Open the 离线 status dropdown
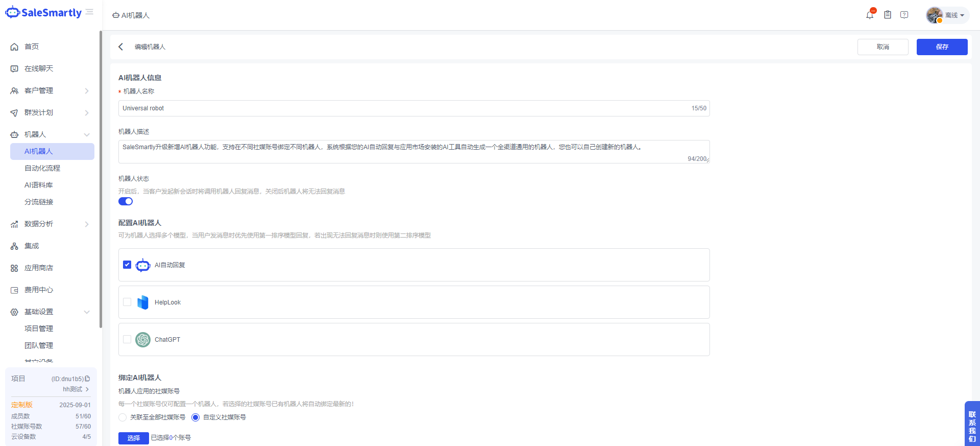980x446 pixels. [954, 15]
